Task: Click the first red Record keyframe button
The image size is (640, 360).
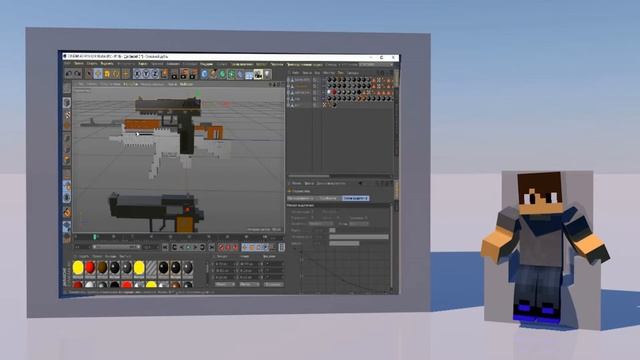Action: (221, 247)
